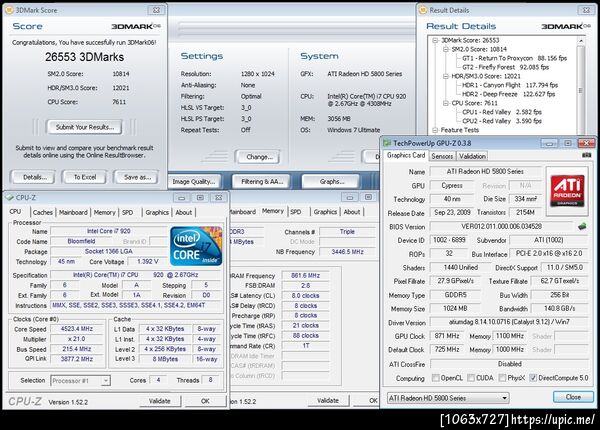Click the Intel Core i7 logo in CPU-Z
The width and height of the screenshot is (600, 430).
coord(196,246)
